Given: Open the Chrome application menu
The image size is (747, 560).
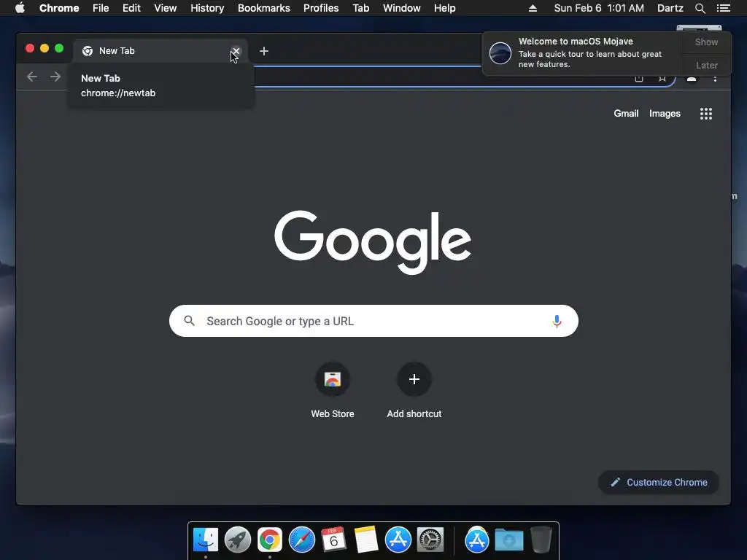Looking at the screenshot, I should pos(59,8).
